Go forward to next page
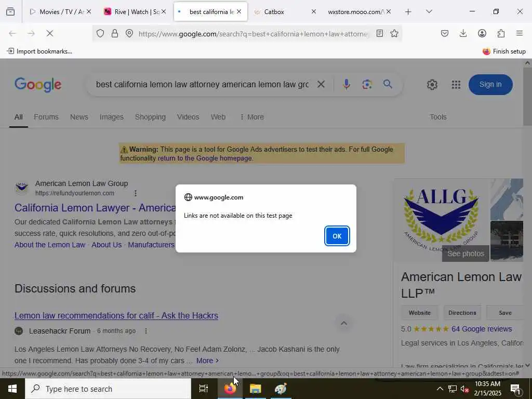The height and width of the screenshot is (399, 532). pos(31,33)
